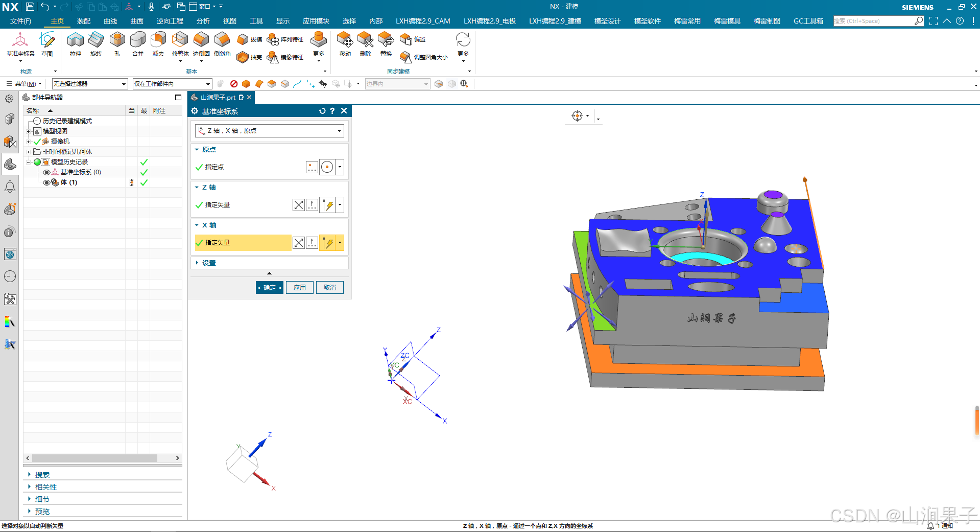Toggle the green check next to 摄像机
The height and width of the screenshot is (532, 980).
coord(37,142)
